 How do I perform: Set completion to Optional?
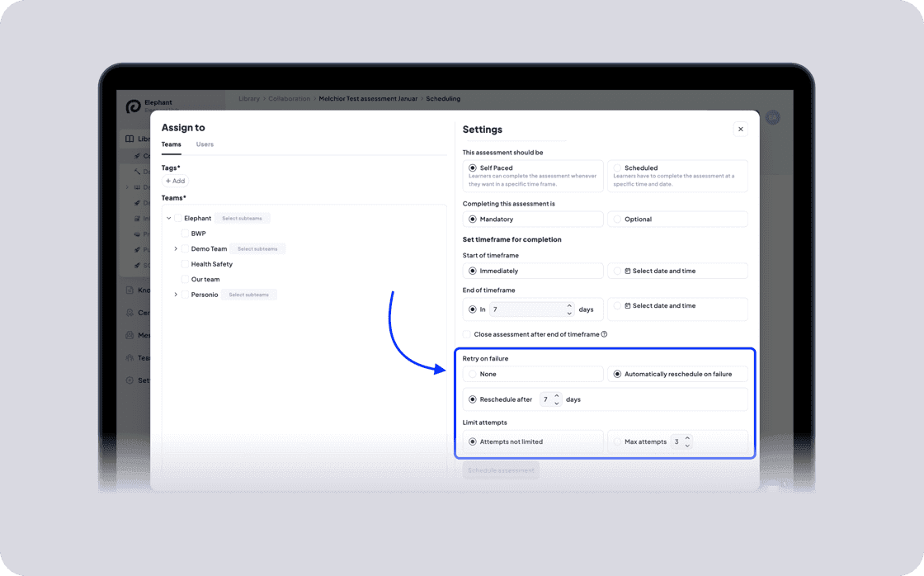click(677, 220)
